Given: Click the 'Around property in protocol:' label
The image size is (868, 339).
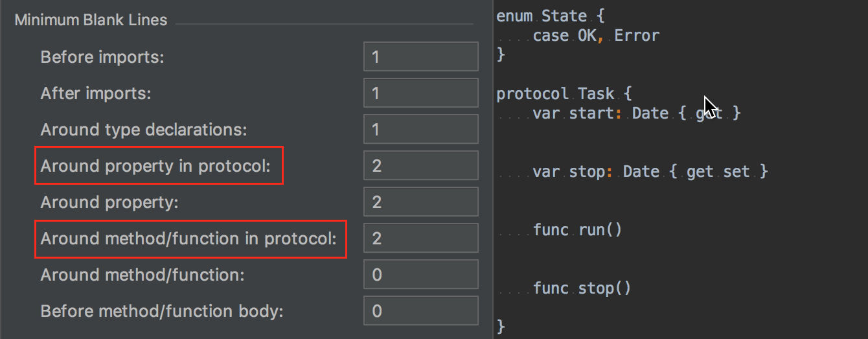Looking at the screenshot, I should pos(155,167).
